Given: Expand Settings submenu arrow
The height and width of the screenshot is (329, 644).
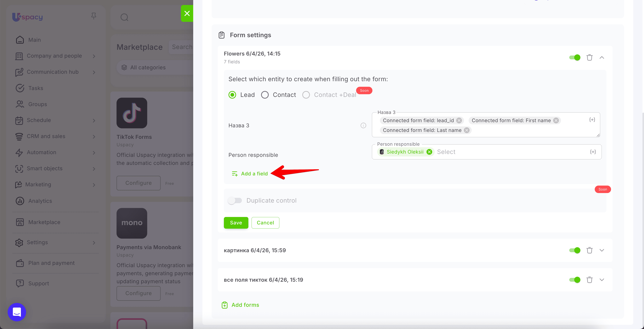Looking at the screenshot, I should tap(94, 243).
